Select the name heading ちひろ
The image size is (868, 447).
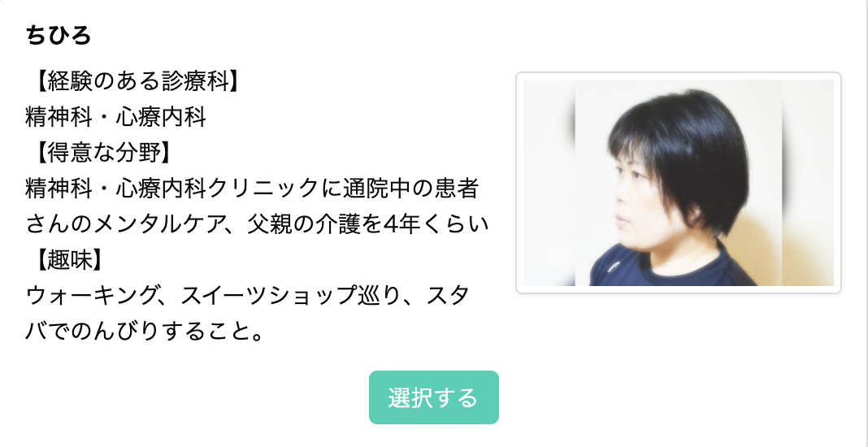pyautogui.click(x=59, y=36)
